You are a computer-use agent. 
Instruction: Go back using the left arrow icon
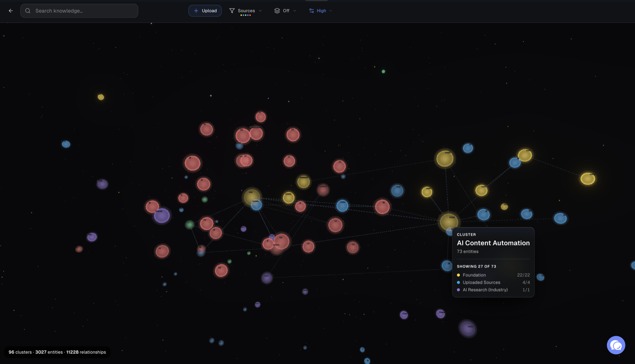(11, 11)
